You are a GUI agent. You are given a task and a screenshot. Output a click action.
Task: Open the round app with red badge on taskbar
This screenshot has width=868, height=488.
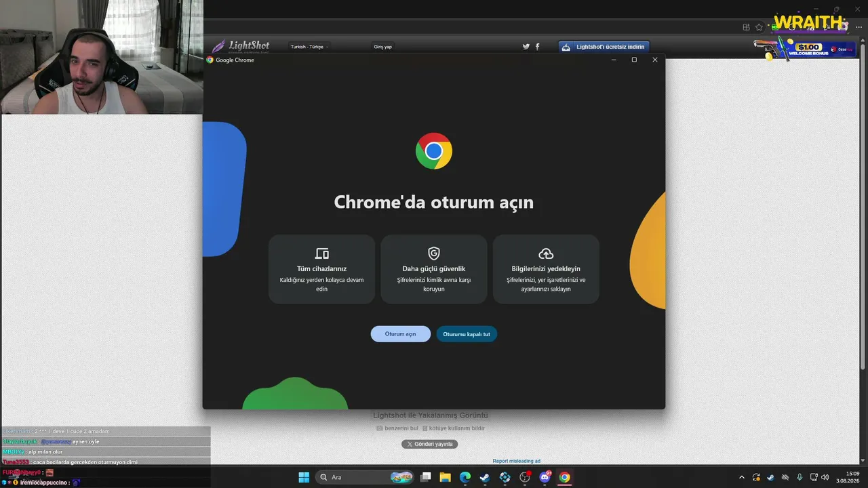point(525,477)
